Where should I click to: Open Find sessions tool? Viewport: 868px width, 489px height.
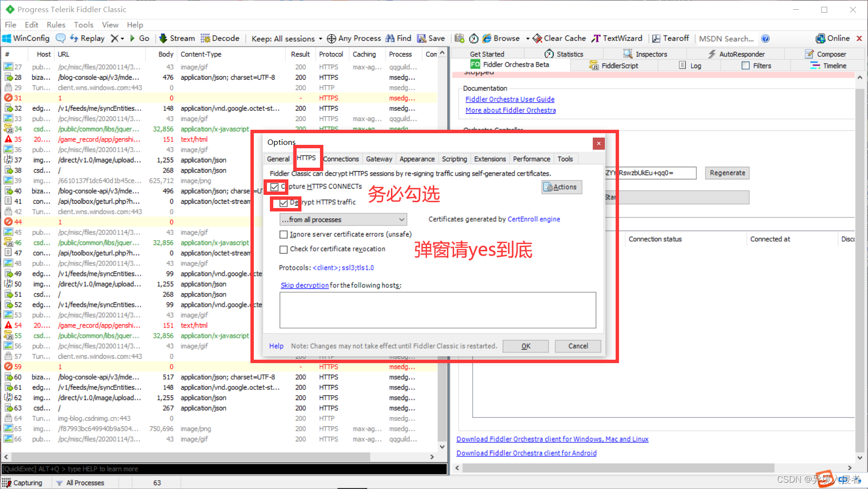coord(398,38)
